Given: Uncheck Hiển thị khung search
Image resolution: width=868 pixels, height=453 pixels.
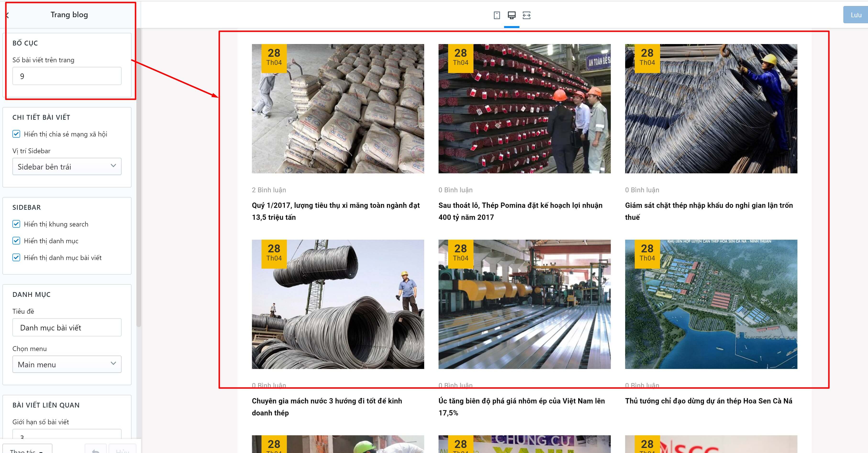Looking at the screenshot, I should (x=16, y=224).
